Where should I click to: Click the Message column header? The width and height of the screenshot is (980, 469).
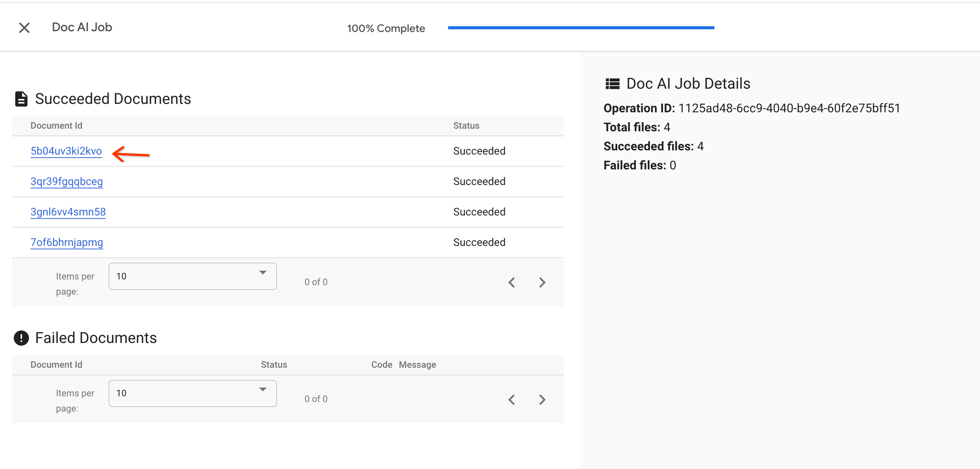pos(417,365)
